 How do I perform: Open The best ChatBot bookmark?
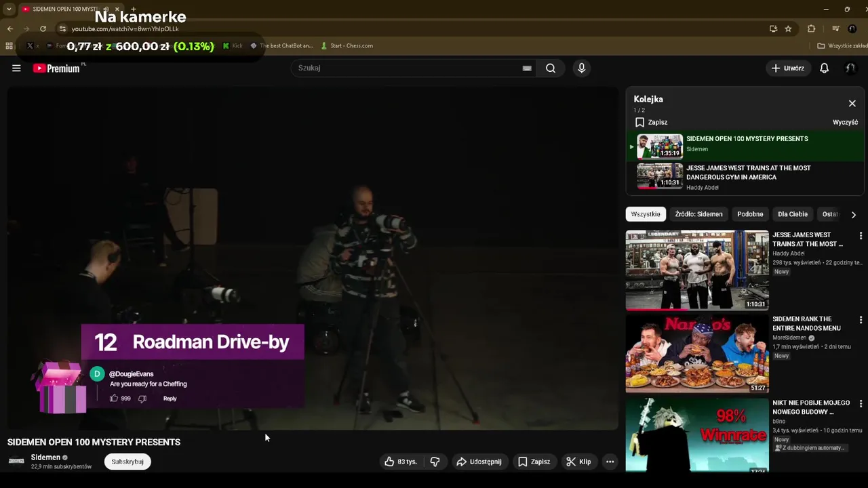(281, 46)
